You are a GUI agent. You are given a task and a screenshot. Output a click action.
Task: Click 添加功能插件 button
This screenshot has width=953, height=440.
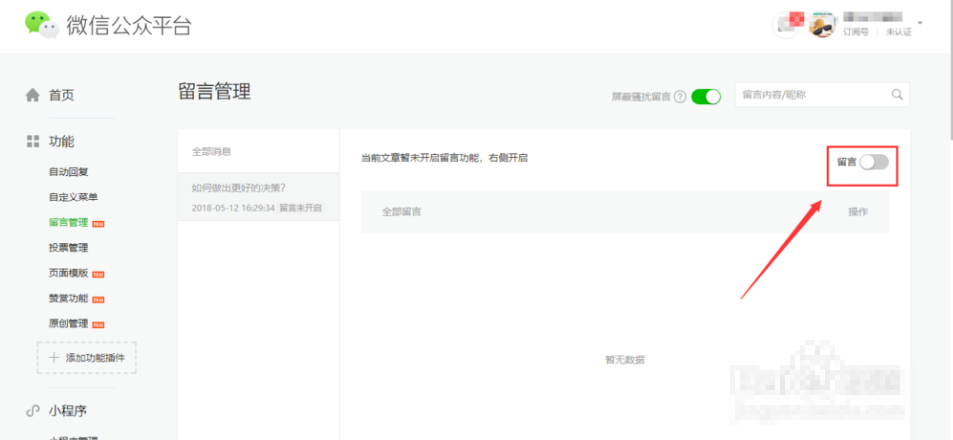87,357
